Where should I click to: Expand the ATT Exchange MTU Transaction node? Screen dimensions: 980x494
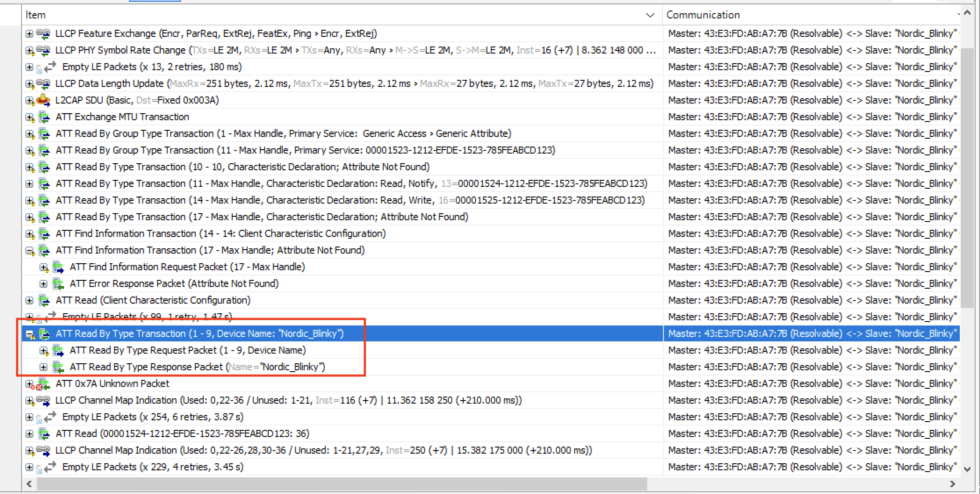[x=29, y=117]
